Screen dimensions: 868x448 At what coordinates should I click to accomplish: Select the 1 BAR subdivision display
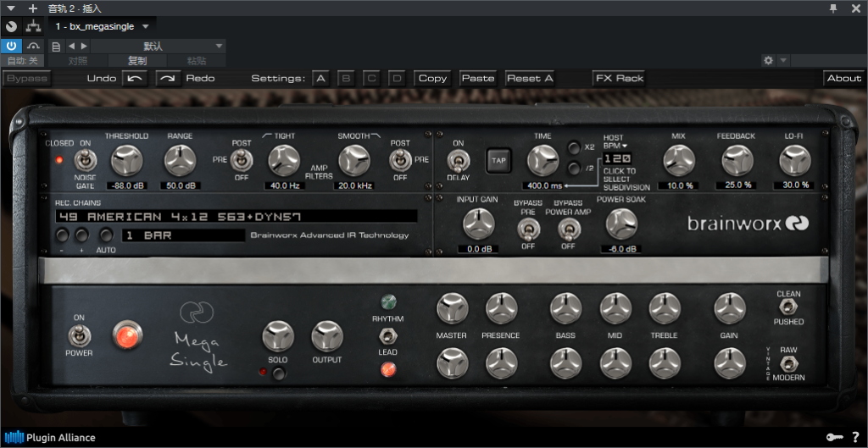(x=184, y=235)
